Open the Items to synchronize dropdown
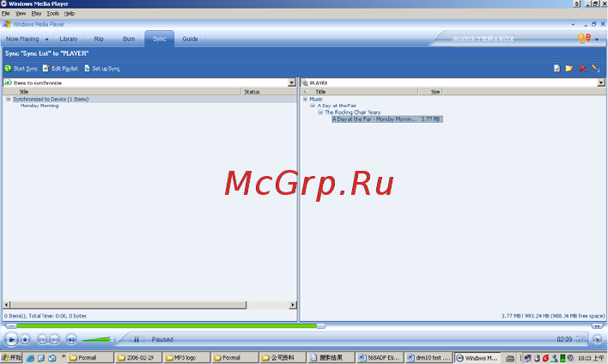Image resolution: width=608 pixels, height=364 pixels. pyautogui.click(x=292, y=82)
